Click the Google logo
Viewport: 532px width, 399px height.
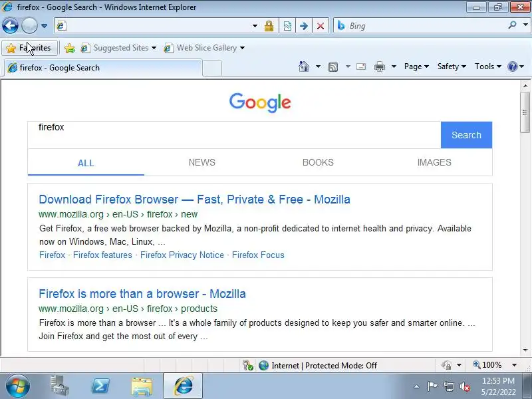pos(260,102)
